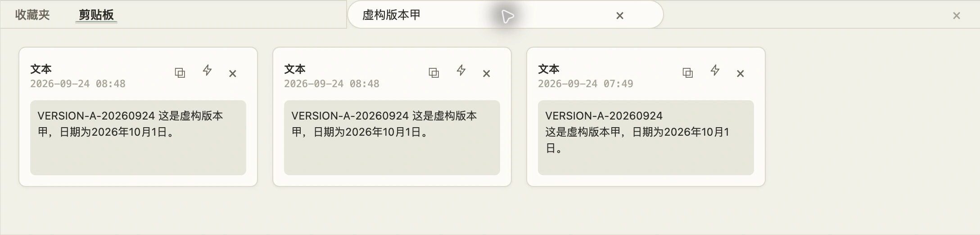Copy the 07:49 clipboard entry
This screenshot has height=235, width=980.
(687, 73)
